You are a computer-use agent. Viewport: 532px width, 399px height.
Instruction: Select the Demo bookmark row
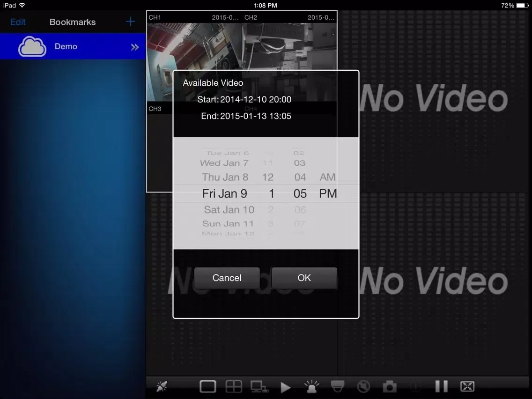click(73, 46)
